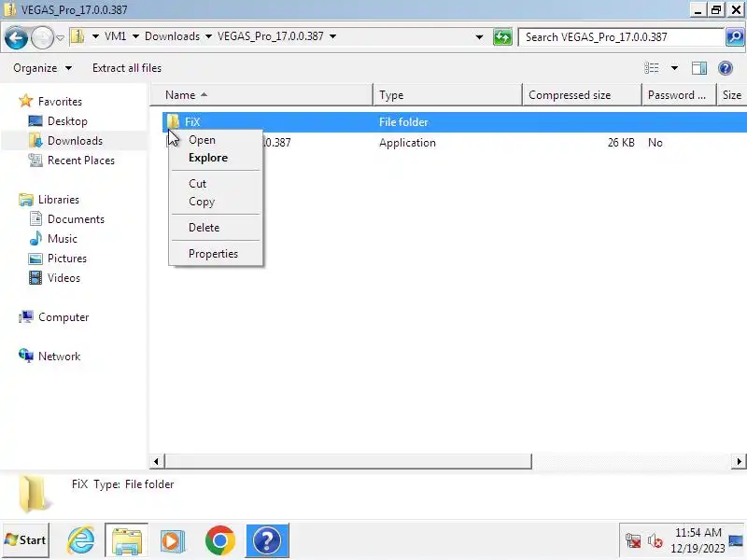
Task: Click the magnifier search icon
Action: [735, 37]
